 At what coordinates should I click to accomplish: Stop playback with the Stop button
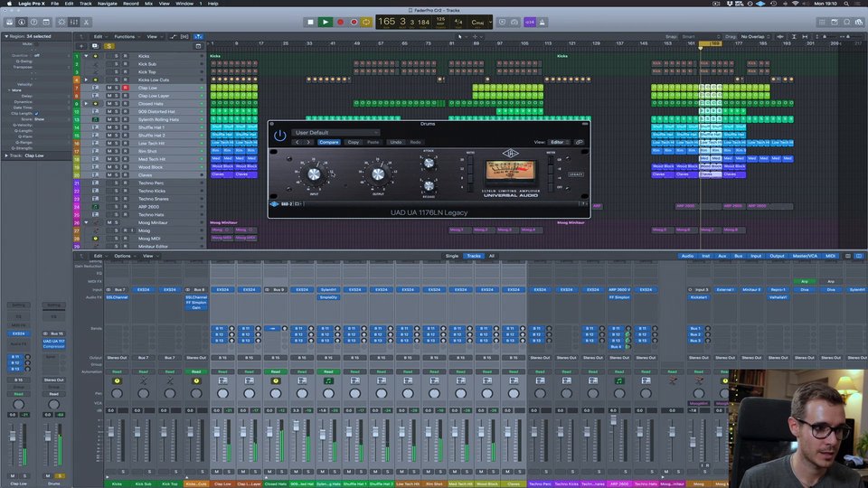pyautogui.click(x=310, y=22)
